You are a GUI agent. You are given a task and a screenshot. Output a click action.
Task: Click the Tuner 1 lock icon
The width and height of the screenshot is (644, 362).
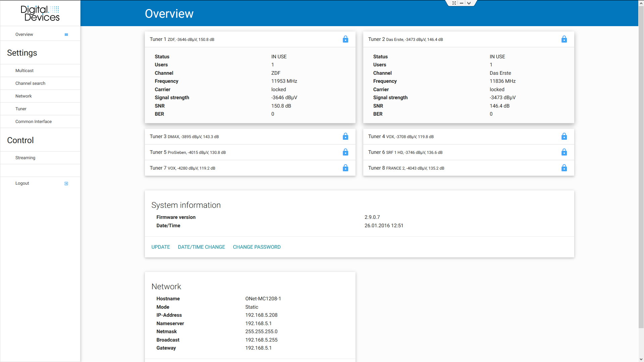[x=345, y=39]
